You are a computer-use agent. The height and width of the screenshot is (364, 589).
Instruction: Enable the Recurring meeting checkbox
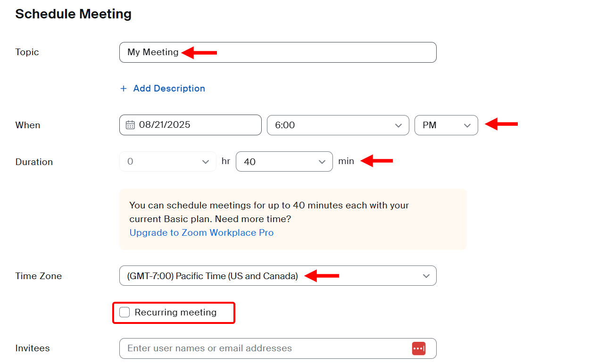pyautogui.click(x=124, y=312)
